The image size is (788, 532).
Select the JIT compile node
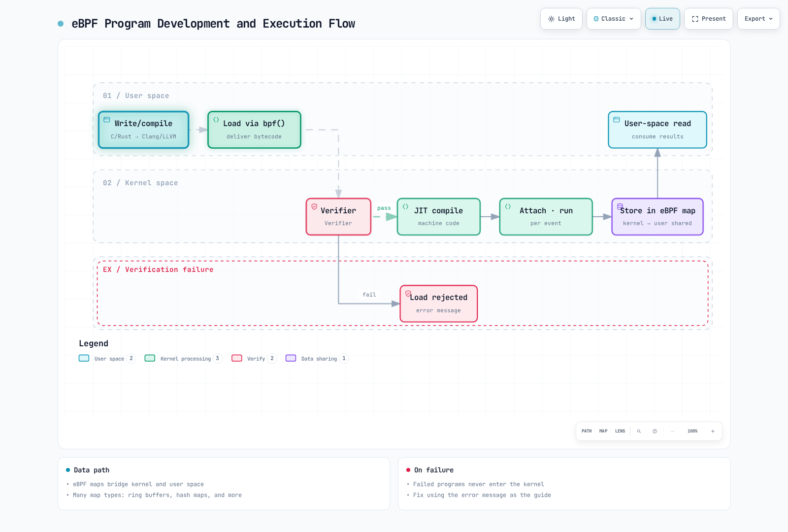[x=439, y=217]
